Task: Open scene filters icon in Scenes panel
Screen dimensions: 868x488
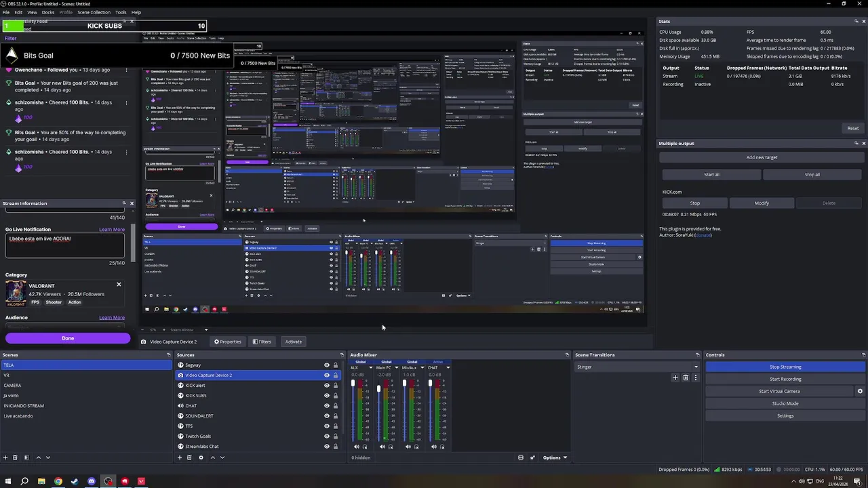Action: point(26,457)
